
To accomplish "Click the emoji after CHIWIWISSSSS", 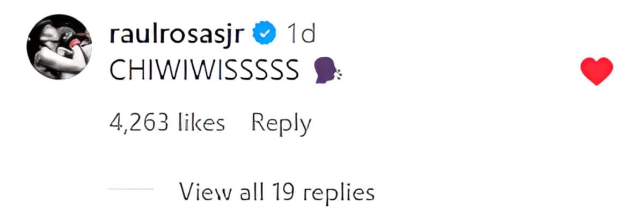I will tap(326, 71).
